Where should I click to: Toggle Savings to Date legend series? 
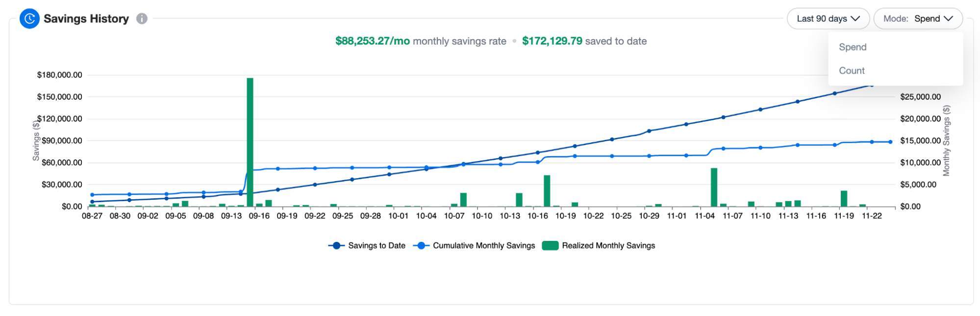point(376,246)
